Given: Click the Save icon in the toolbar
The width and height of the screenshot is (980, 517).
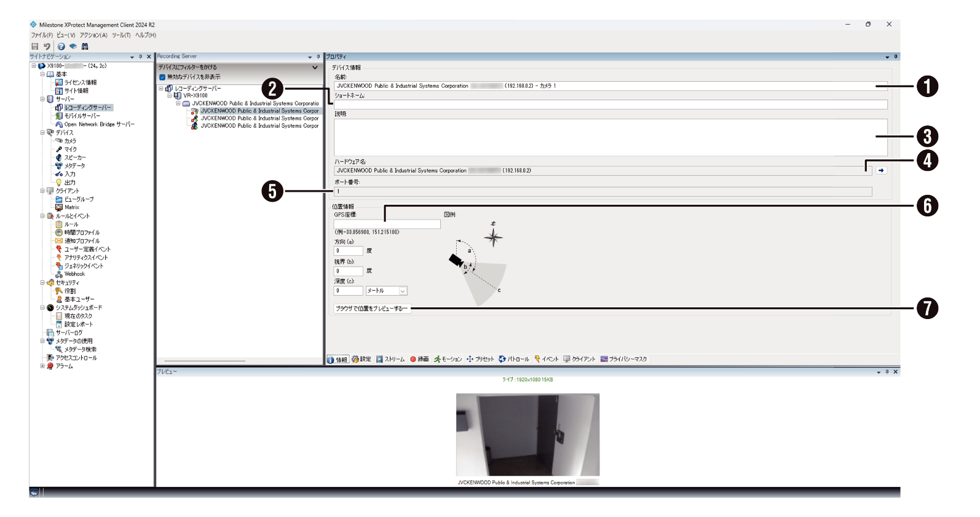Looking at the screenshot, I should (35, 46).
